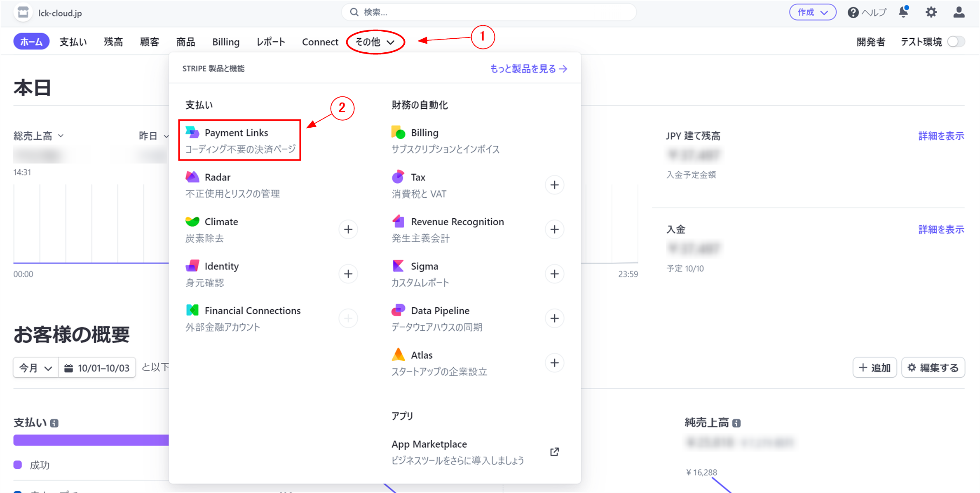This screenshot has height=493, width=980.
Task: Add Data Pipeline with plus button
Action: (555, 318)
